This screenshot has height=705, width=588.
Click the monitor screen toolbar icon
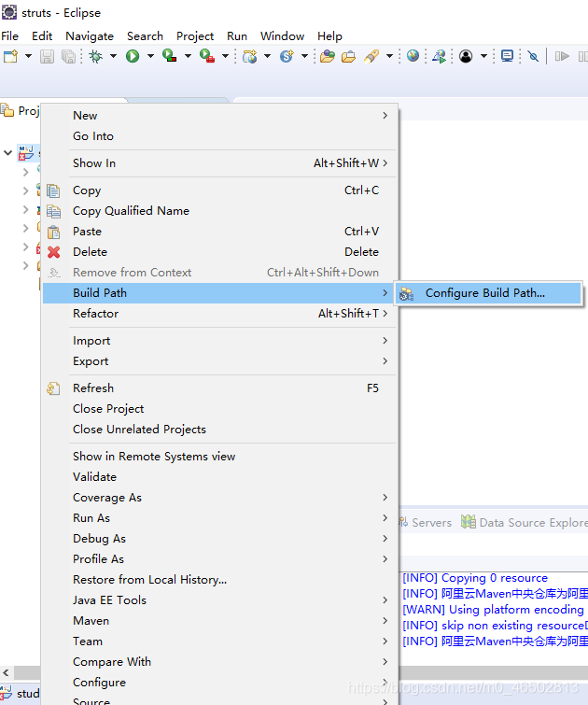[507, 56]
